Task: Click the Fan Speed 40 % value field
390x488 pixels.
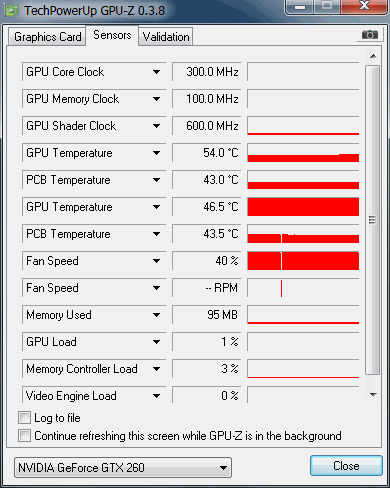Action: click(207, 261)
